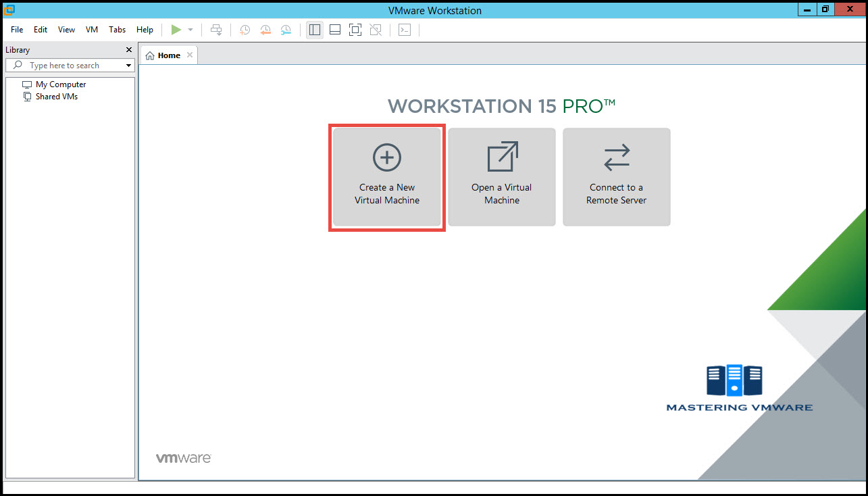Screen dimensions: 868x496
Task: Open the Help menu
Action: click(x=145, y=30)
